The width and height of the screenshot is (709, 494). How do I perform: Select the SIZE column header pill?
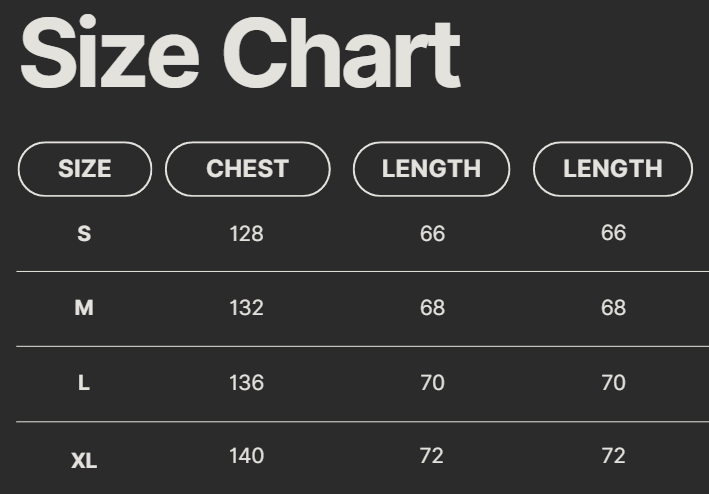point(85,169)
